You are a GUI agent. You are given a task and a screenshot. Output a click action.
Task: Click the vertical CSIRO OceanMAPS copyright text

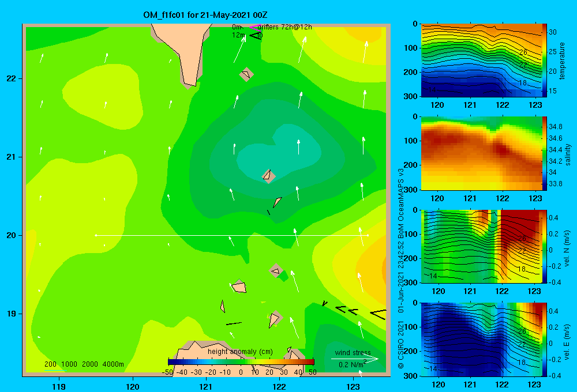pyautogui.click(x=401, y=269)
